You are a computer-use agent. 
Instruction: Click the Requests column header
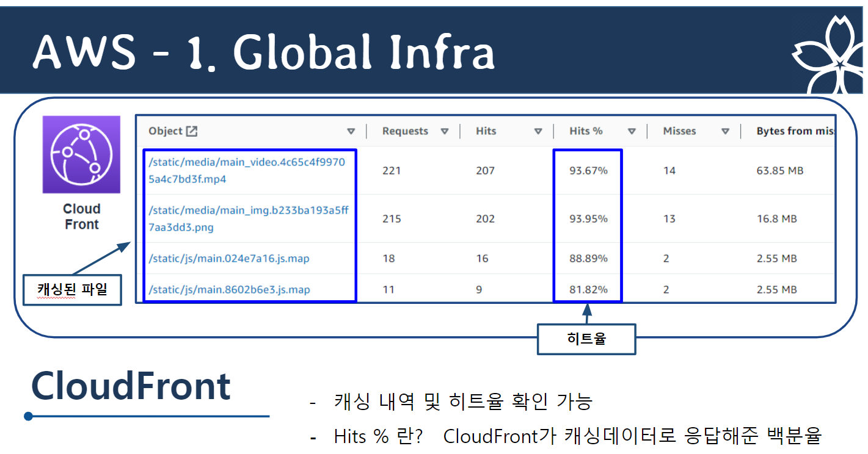(405, 131)
